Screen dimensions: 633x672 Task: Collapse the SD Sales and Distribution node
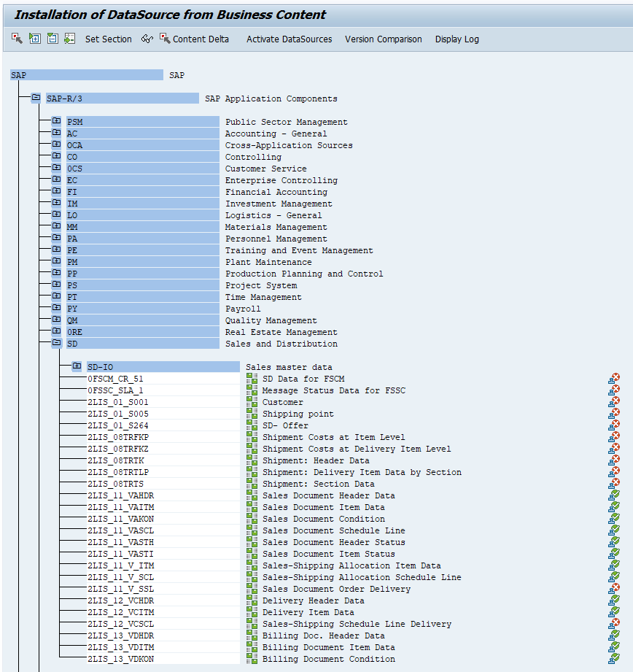point(56,343)
